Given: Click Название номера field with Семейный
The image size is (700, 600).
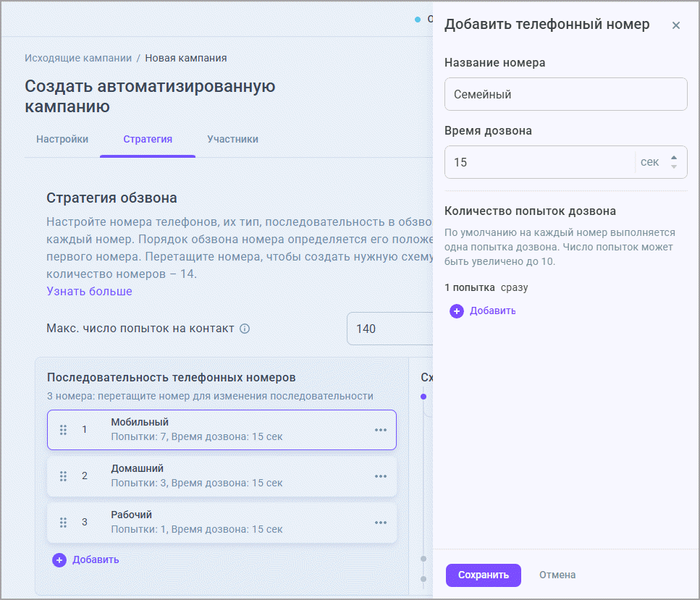Looking at the screenshot, I should (565, 94).
